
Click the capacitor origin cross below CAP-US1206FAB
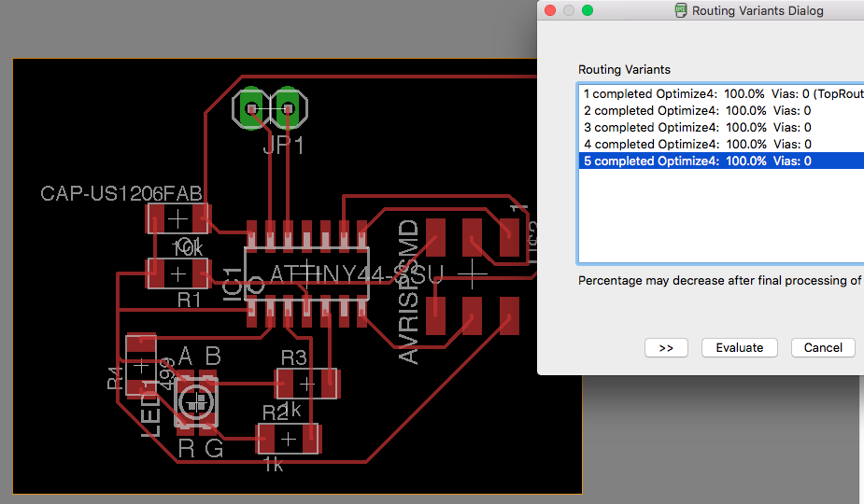177,219
